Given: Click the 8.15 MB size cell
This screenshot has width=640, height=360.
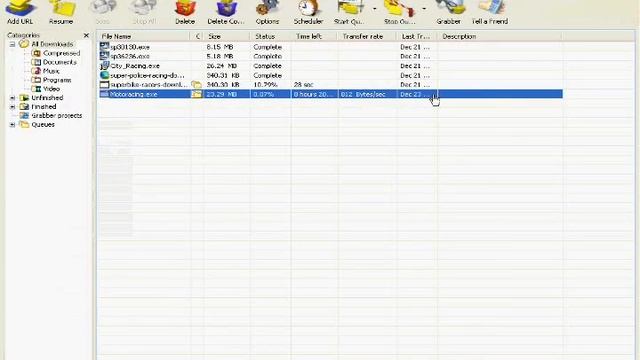Looking at the screenshot, I should pos(220,47).
